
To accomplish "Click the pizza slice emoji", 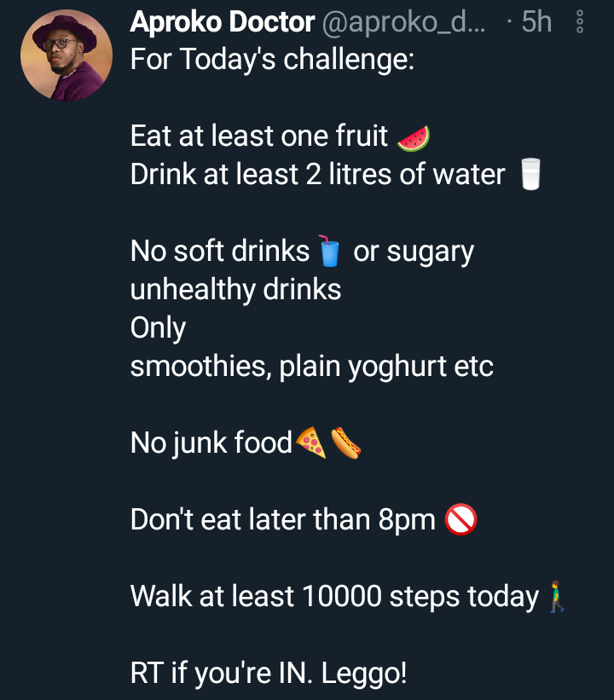I will [x=311, y=443].
